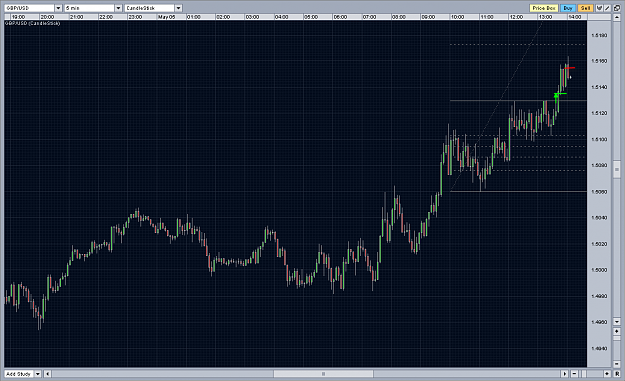The width and height of the screenshot is (625, 381).
Task: Click the vertical scrollbar up arrow
Action: pos(617,18)
